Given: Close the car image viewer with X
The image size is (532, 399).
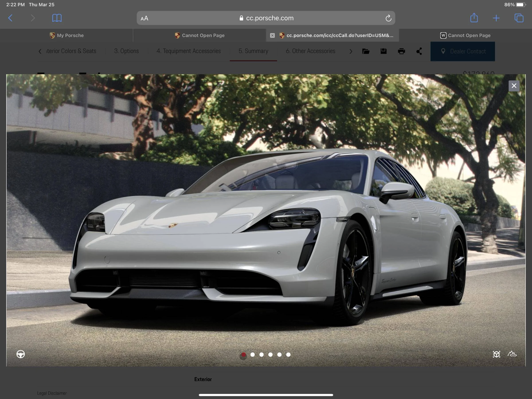Looking at the screenshot, I should pos(514,86).
